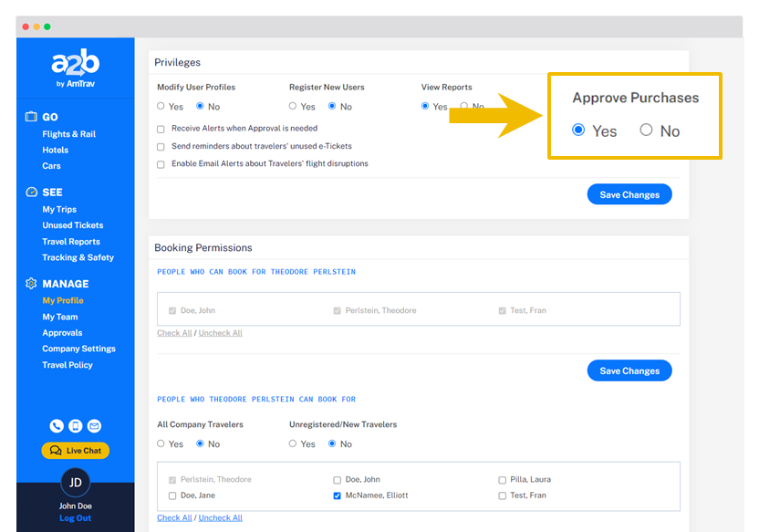Viewport: 759px width, 532px height.
Task: Select No for Approve Purchases
Action: point(646,130)
